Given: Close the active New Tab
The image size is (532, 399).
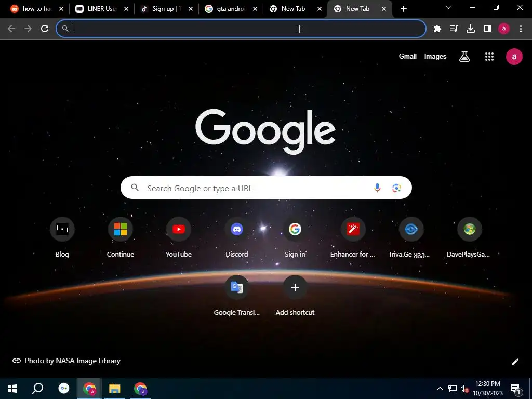Looking at the screenshot, I should (384, 9).
